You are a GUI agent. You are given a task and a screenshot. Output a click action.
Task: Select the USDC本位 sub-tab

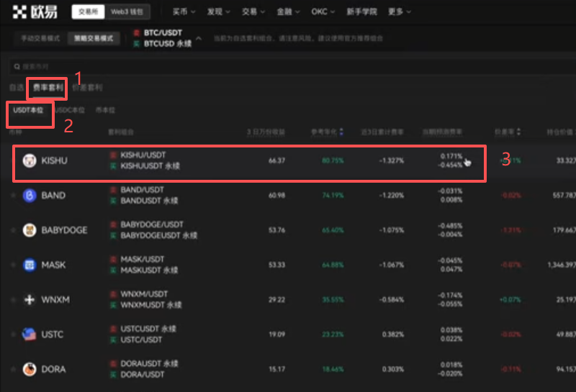(x=70, y=110)
